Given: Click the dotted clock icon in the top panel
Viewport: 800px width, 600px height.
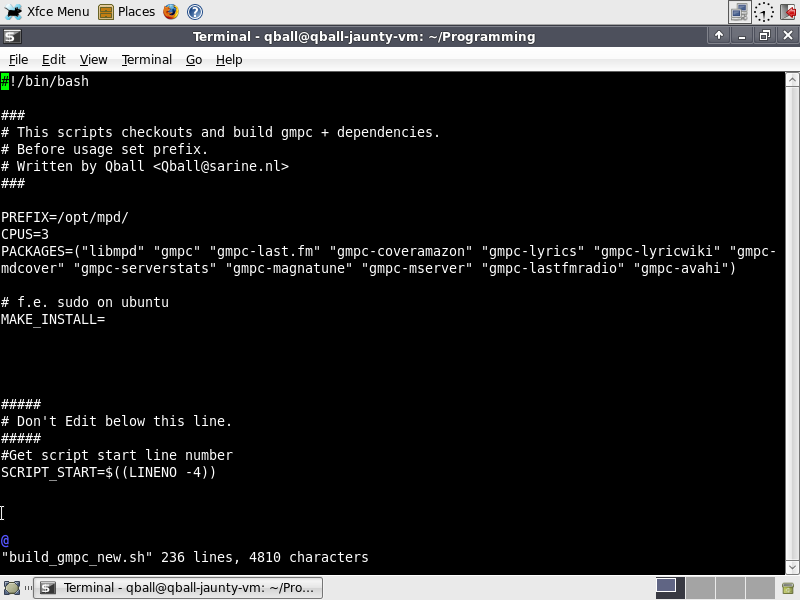Looking at the screenshot, I should (763, 12).
